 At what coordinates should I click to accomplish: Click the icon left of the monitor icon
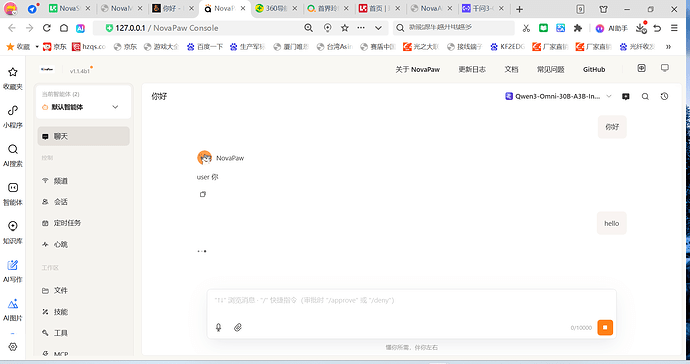tap(642, 68)
